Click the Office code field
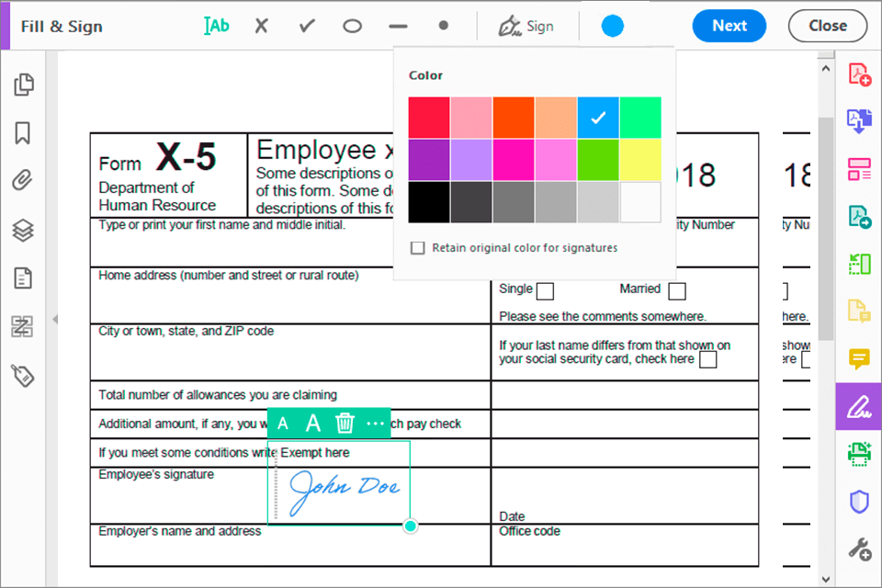Screen dimensions: 882x588 [625, 545]
